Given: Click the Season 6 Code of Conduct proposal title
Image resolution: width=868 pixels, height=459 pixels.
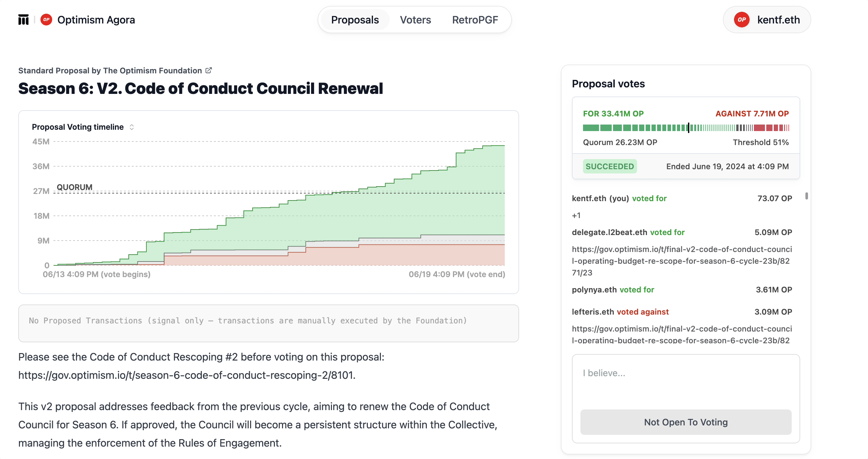Looking at the screenshot, I should tap(201, 88).
